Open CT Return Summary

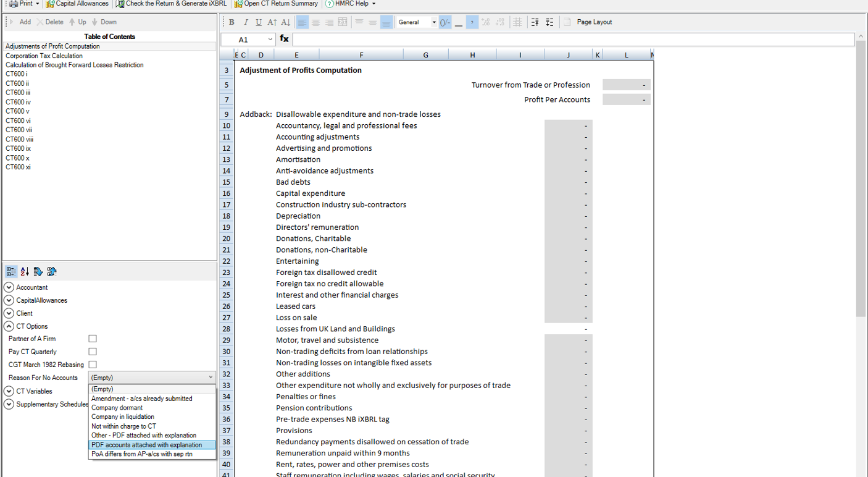[x=277, y=4]
